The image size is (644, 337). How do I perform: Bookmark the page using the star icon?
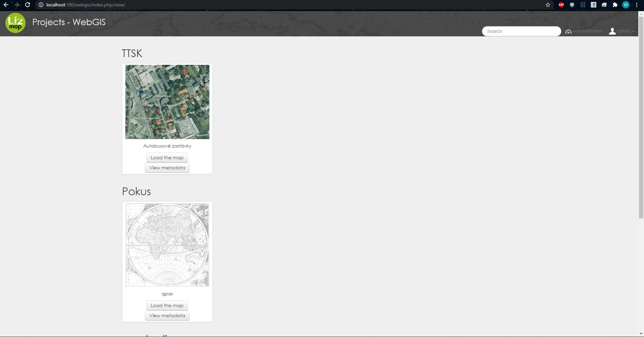pyautogui.click(x=548, y=5)
